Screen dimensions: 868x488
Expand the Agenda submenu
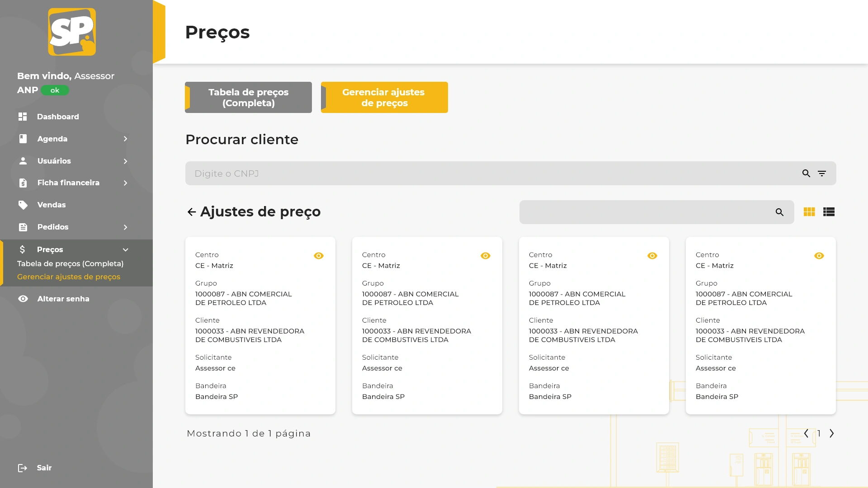(x=125, y=139)
